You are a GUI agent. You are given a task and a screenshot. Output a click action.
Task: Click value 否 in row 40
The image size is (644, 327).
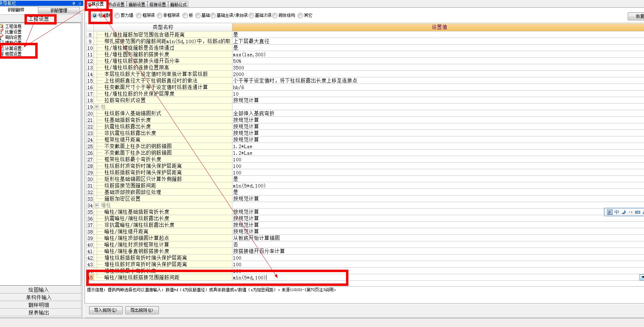point(236,245)
